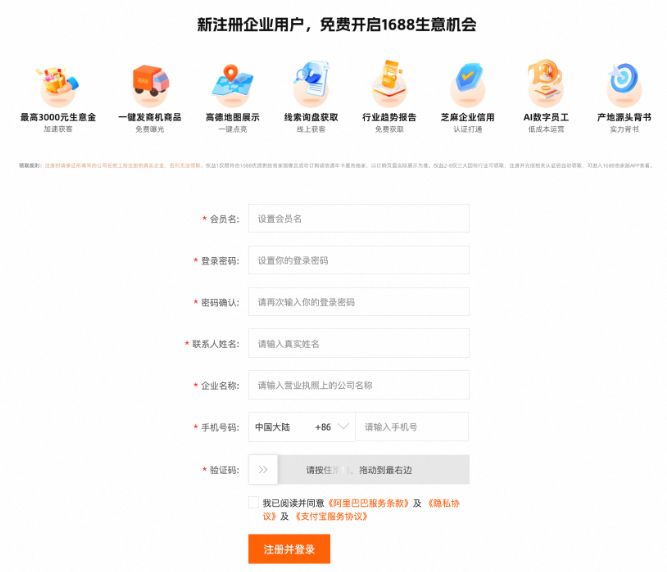Click the 线索询盘获取 title text
Screen dimensions: 667x572
(x=311, y=117)
